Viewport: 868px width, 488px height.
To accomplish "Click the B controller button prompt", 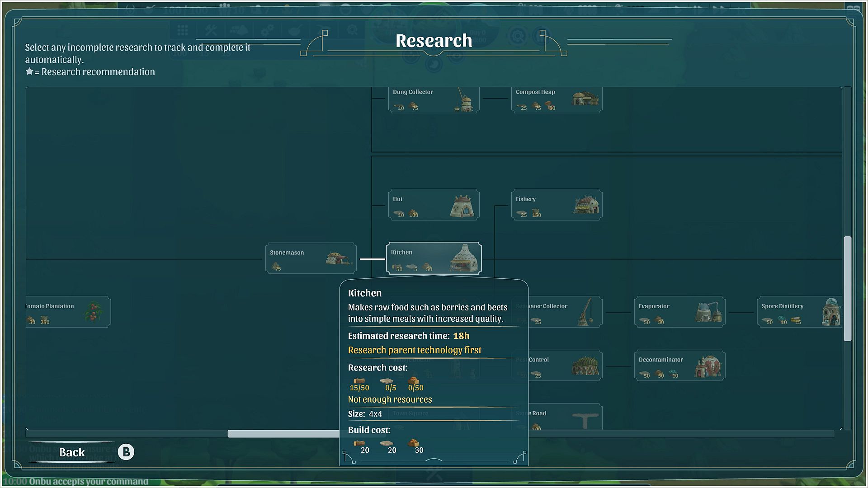I will point(126,452).
